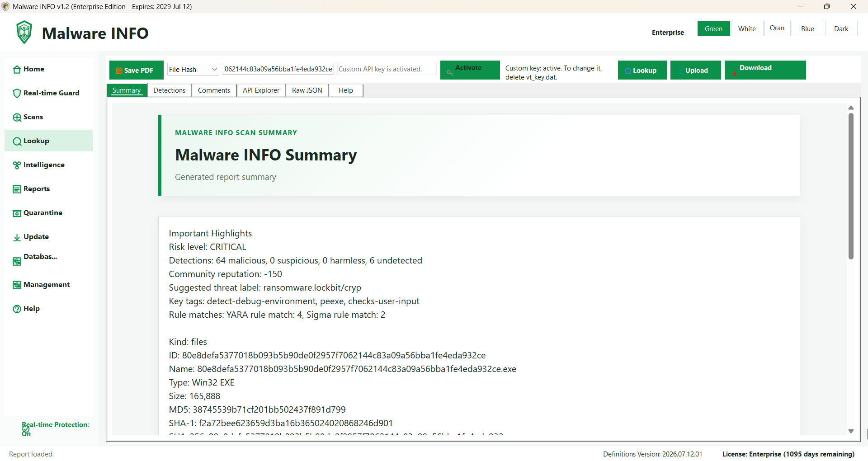The height and width of the screenshot is (461, 868).
Task: Click the red arrow icon on Download
Action: click(734, 73)
